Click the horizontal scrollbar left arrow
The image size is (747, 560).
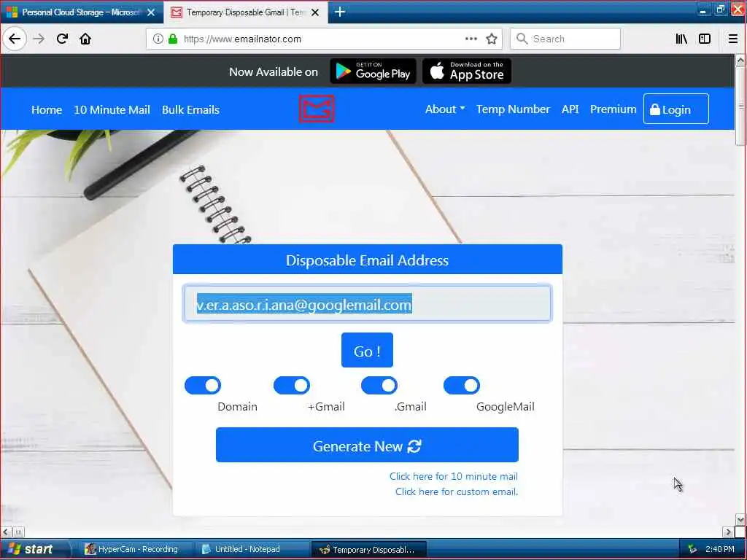(x=6, y=532)
